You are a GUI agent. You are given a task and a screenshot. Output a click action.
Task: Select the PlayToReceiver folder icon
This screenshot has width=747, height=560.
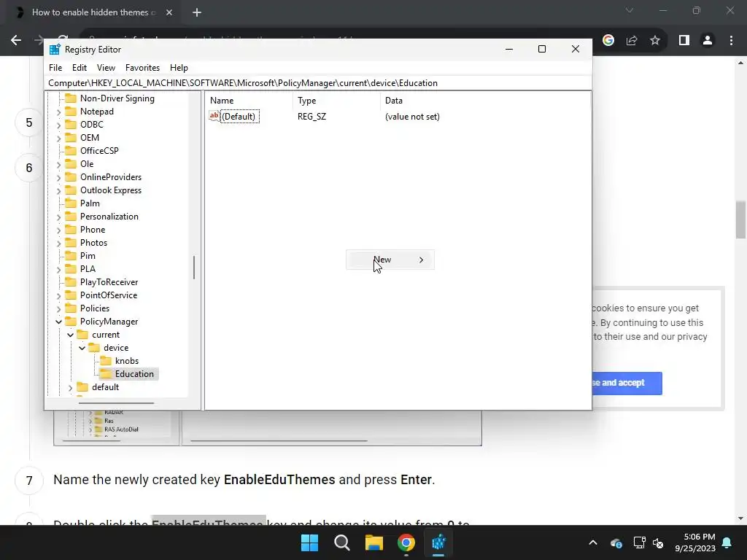tap(71, 282)
